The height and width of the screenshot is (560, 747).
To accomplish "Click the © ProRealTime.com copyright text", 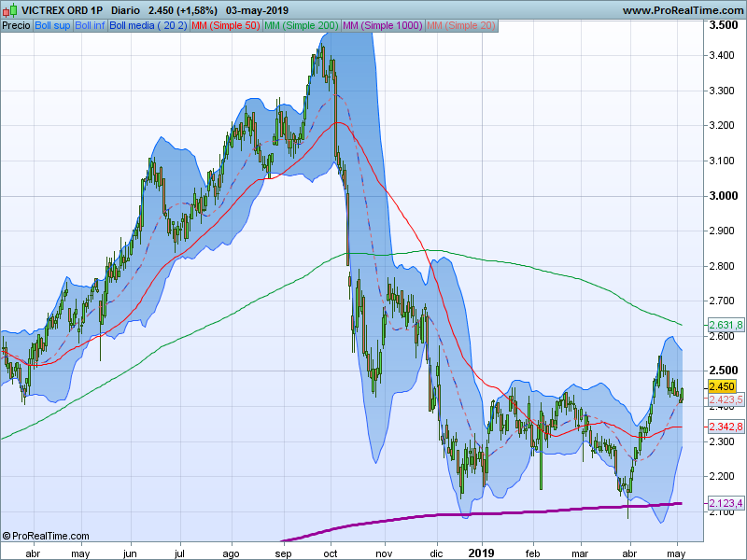I will click(x=46, y=536).
